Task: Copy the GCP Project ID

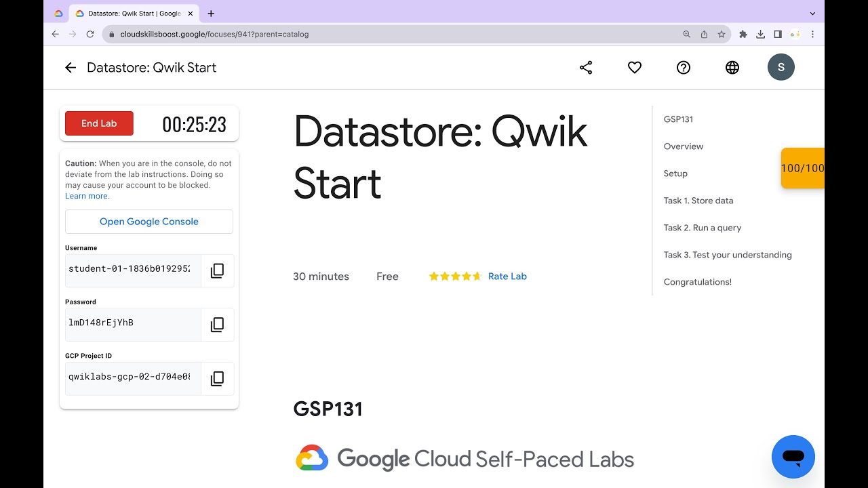Action: point(217,379)
